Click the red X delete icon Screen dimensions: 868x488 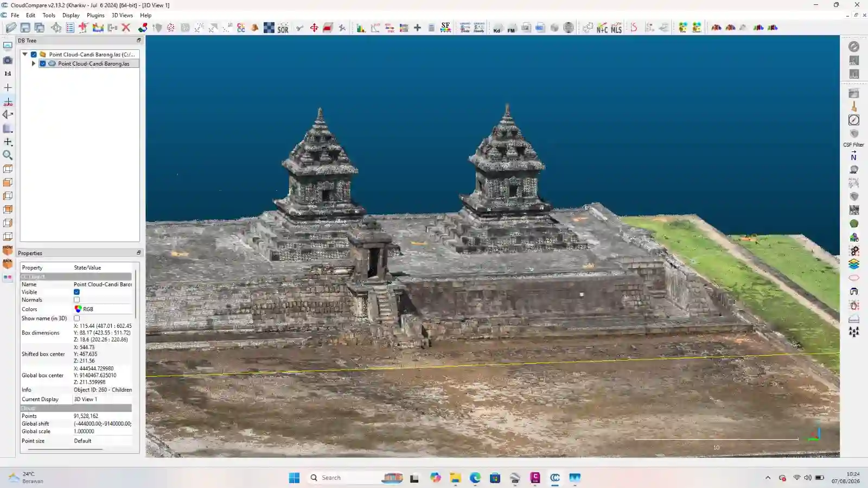[126, 28]
